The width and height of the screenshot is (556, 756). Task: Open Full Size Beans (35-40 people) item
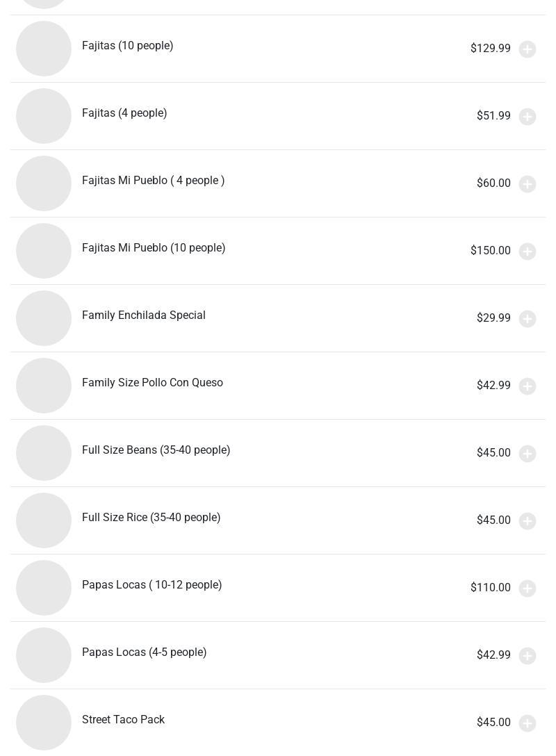tap(278, 453)
